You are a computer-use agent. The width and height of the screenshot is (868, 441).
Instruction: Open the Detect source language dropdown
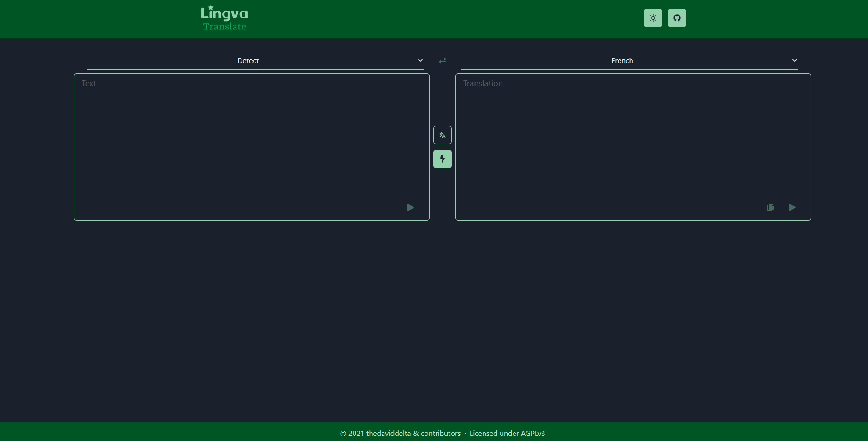point(248,61)
